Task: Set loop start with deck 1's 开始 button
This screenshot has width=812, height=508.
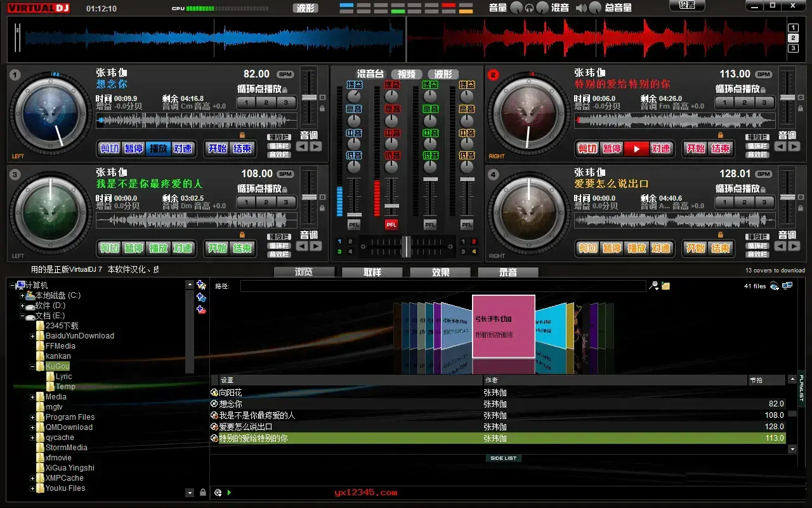Action: [x=218, y=149]
